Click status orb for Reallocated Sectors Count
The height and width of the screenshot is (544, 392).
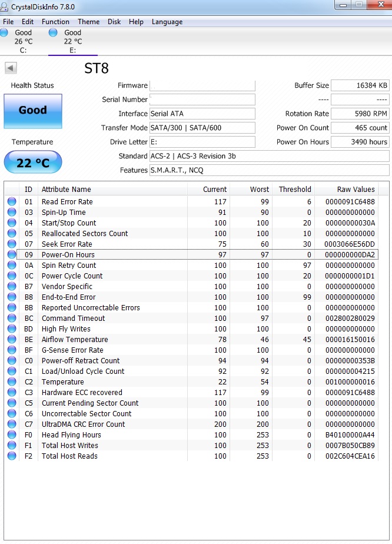point(12,233)
